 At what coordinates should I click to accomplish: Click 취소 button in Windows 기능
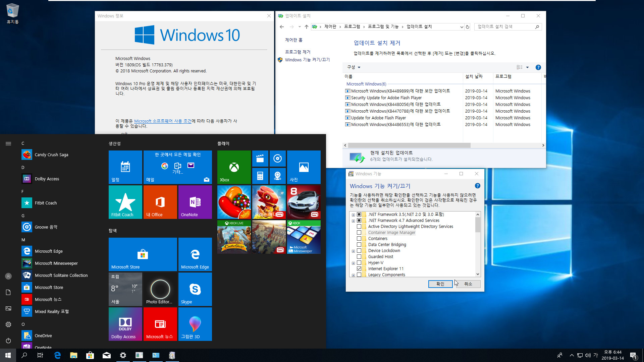468,283
